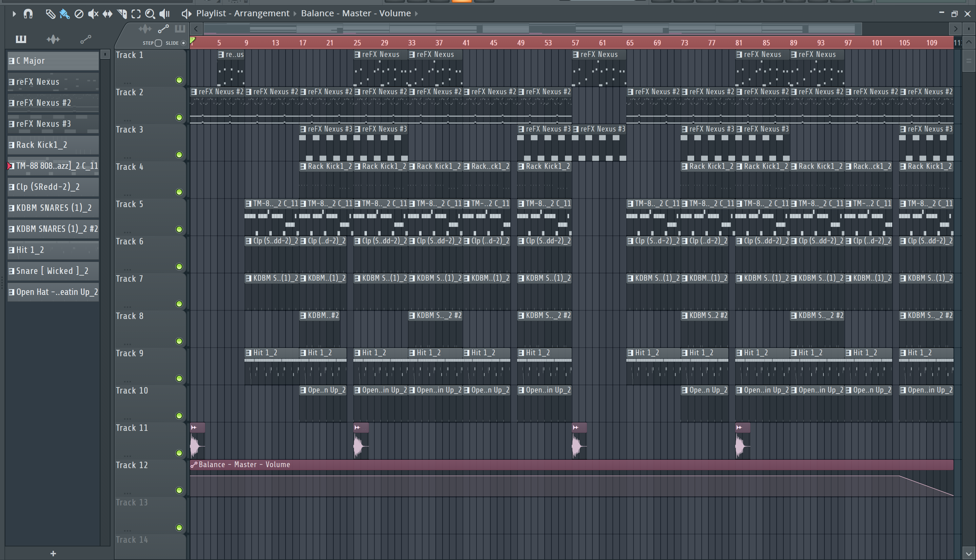The image size is (976, 560).
Task: Toggle the STEP editing option
Action: pyautogui.click(x=158, y=43)
